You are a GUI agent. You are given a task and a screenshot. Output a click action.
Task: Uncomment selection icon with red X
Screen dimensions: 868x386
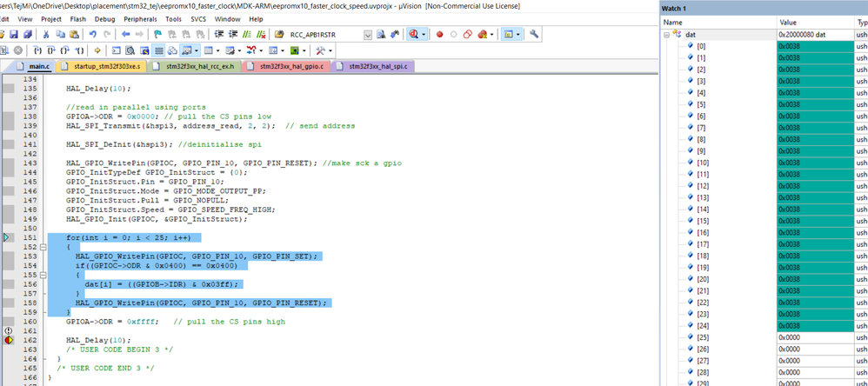click(261, 34)
